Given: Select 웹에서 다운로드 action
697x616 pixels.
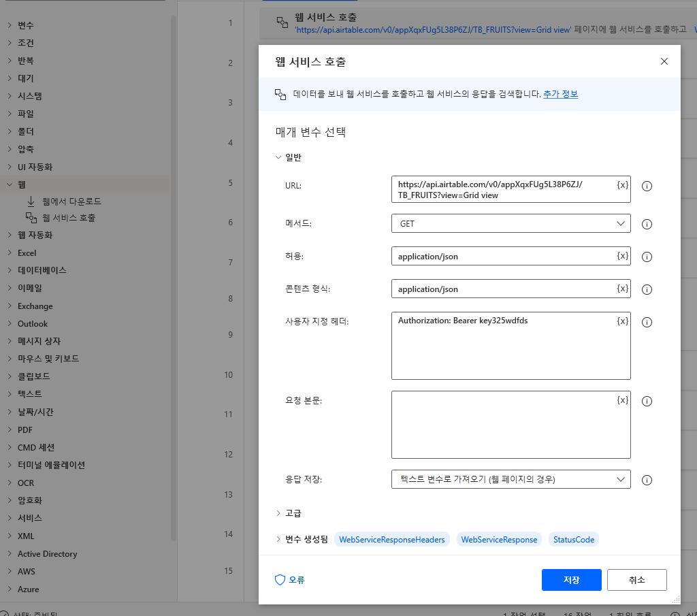Looking at the screenshot, I should point(71,201).
